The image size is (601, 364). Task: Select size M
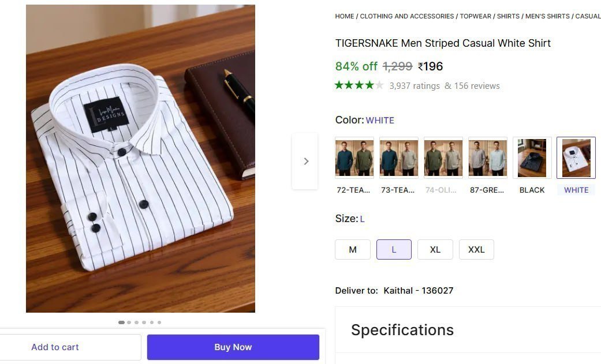pyautogui.click(x=352, y=249)
